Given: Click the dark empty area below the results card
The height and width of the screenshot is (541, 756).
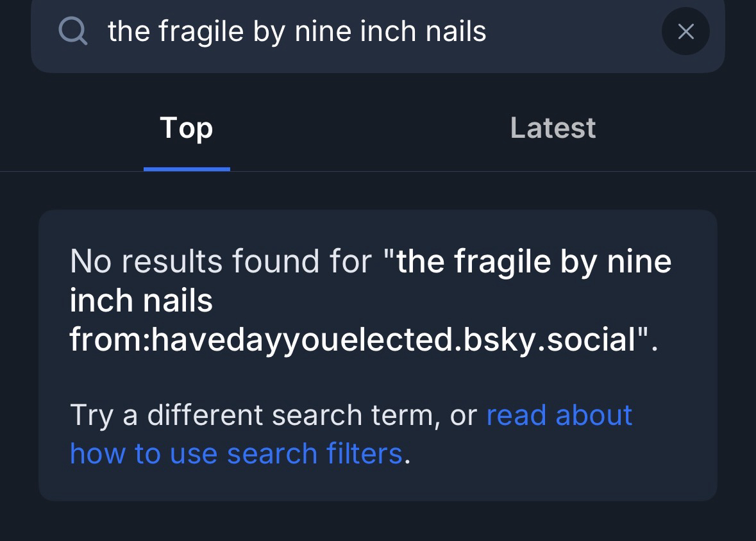Looking at the screenshot, I should (378, 522).
